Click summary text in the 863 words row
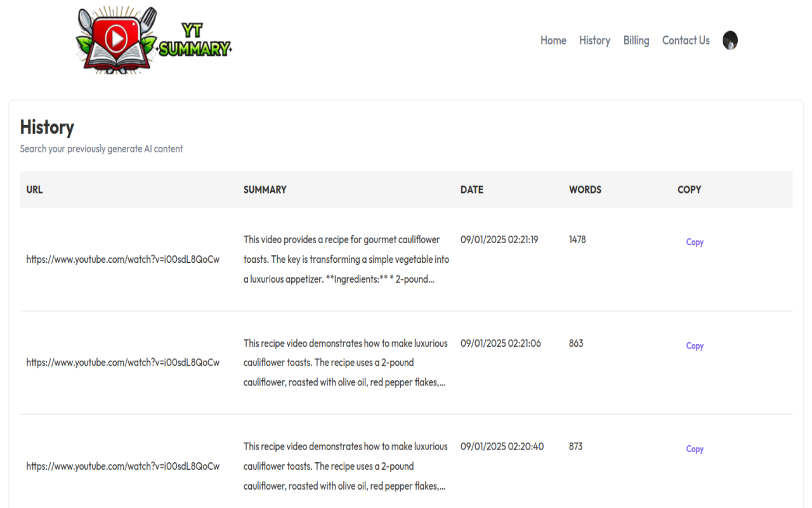This screenshot has height=508, width=812. (x=346, y=363)
